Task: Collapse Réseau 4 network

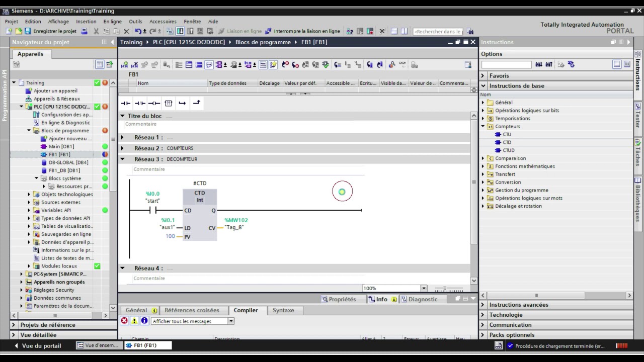Action: pos(122,268)
